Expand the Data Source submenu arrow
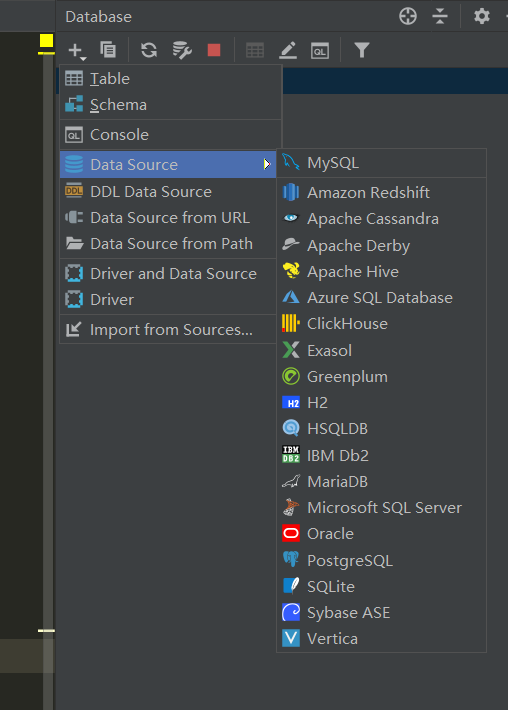 267,164
